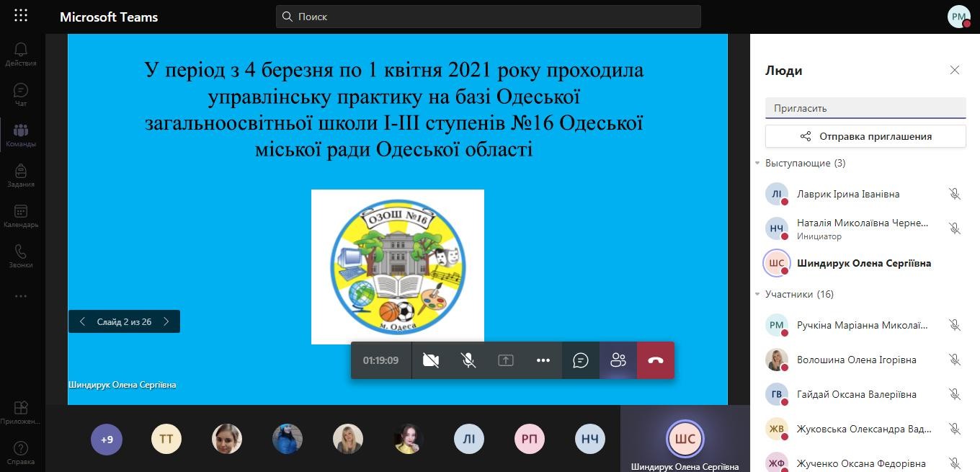This screenshot has height=472, width=980.
Task: Close the Люди panel
Action: [x=955, y=70]
